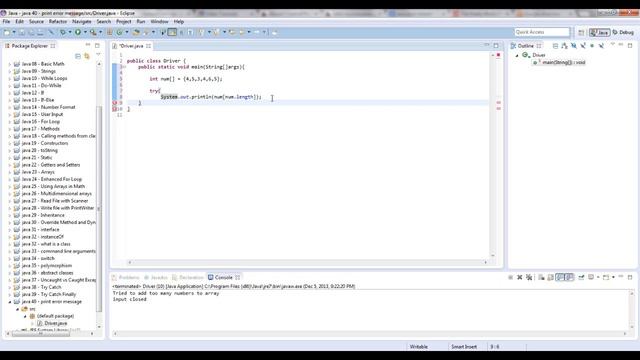Close the Driver.java editor tab X
640x360 pixels.
click(149, 46)
